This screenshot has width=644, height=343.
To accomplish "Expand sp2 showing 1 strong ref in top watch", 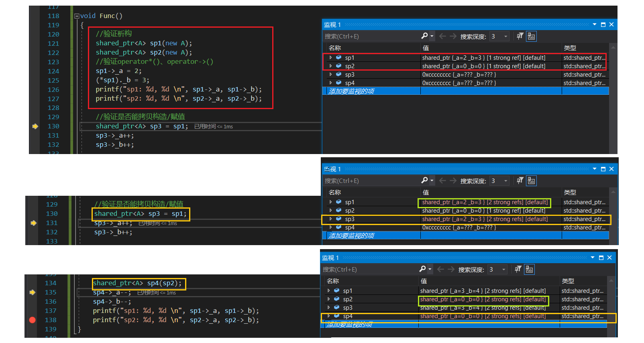I will (331, 66).
